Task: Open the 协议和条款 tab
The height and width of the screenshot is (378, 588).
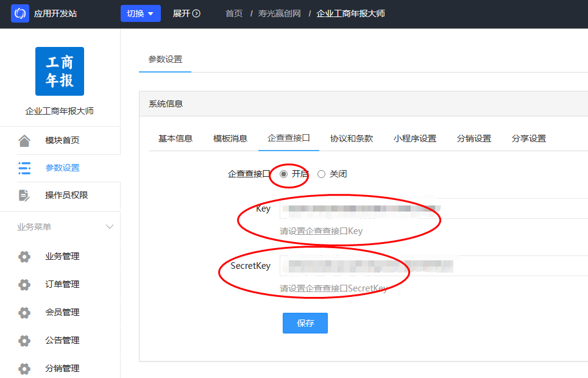Action: [352, 138]
